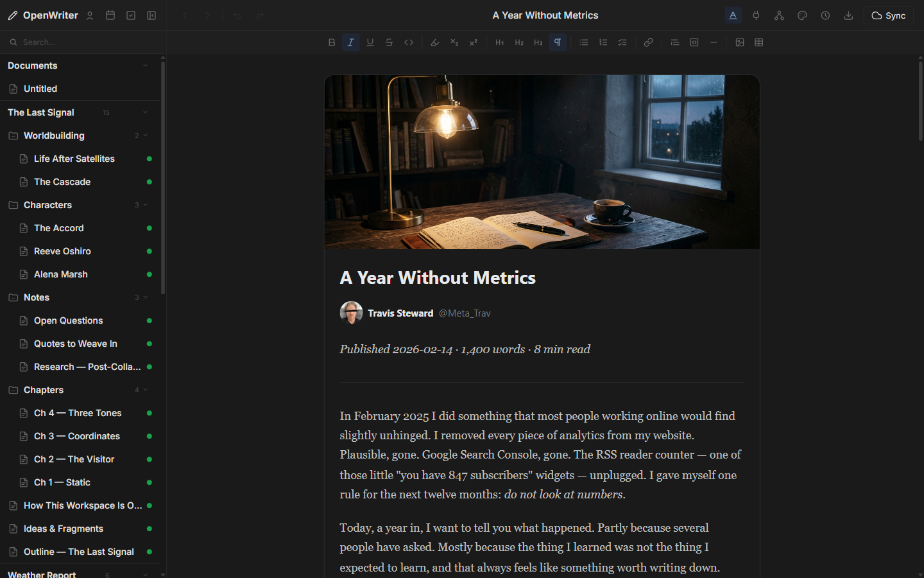The height and width of the screenshot is (578, 924).
Task: Open the theme palette
Action: pyautogui.click(x=802, y=15)
